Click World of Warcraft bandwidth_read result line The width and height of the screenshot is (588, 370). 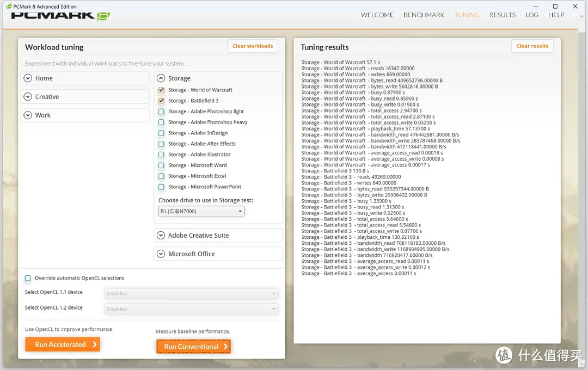380,134
